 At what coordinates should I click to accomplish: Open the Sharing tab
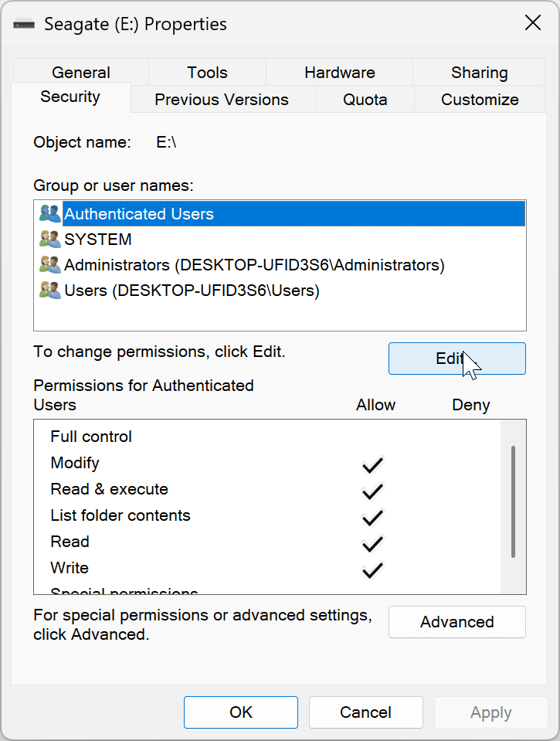[479, 72]
